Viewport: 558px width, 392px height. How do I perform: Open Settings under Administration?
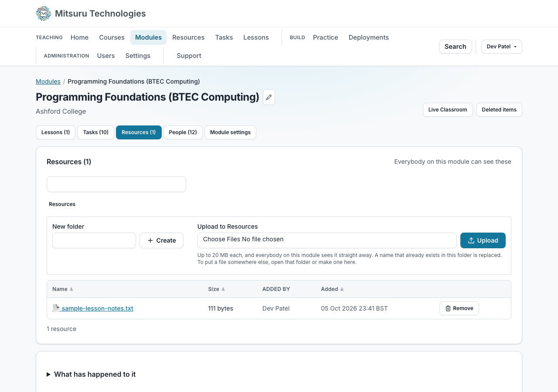(x=138, y=56)
